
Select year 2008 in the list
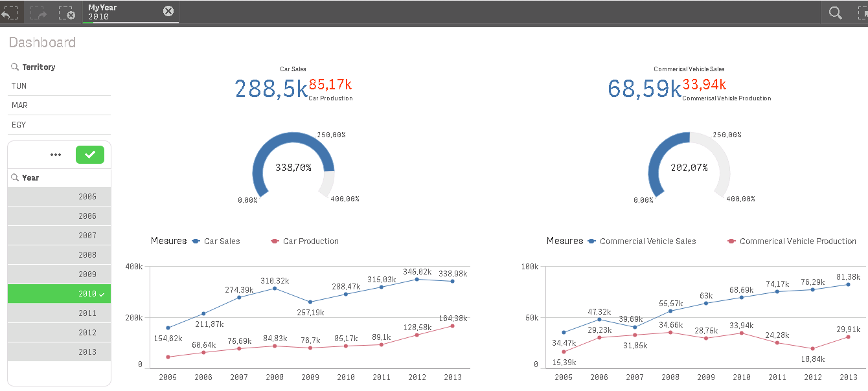click(59, 255)
